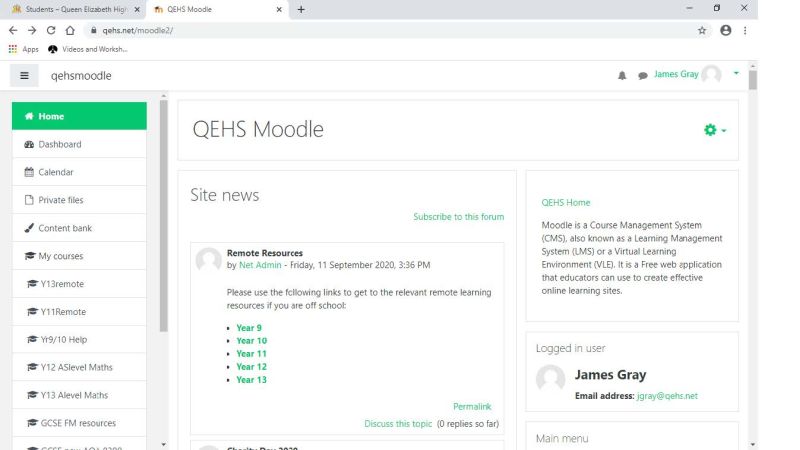Click the James Gray name in header
Image resolution: width=800 pixels, height=450 pixels.
676,74
